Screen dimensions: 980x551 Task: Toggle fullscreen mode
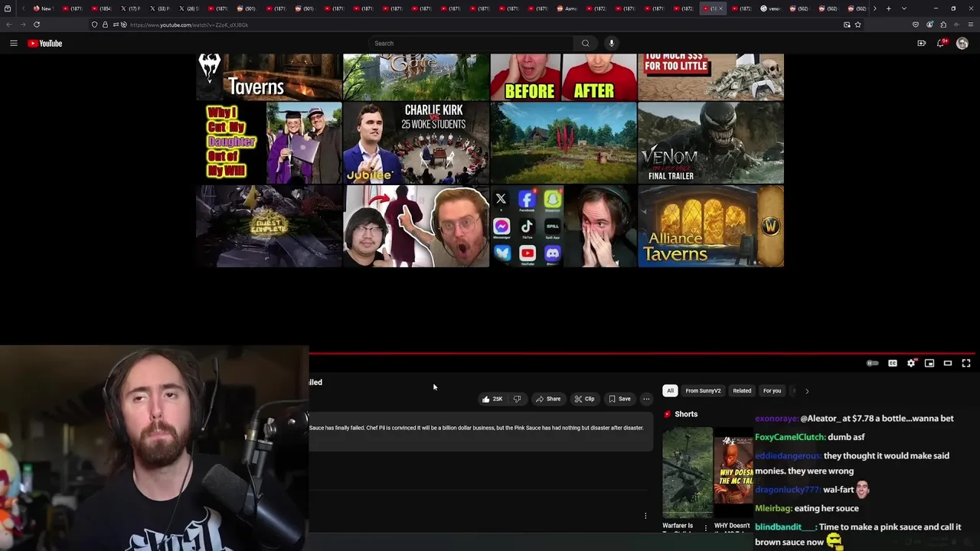pyautogui.click(x=966, y=364)
